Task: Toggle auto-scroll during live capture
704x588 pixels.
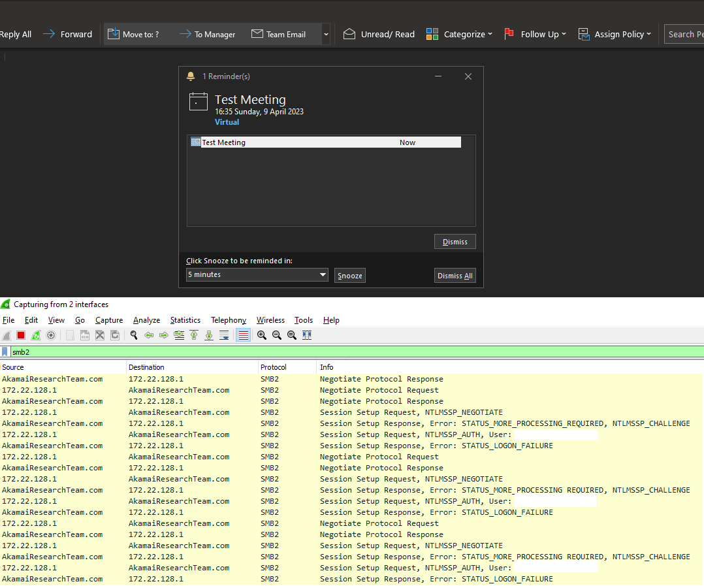Action: click(x=224, y=335)
